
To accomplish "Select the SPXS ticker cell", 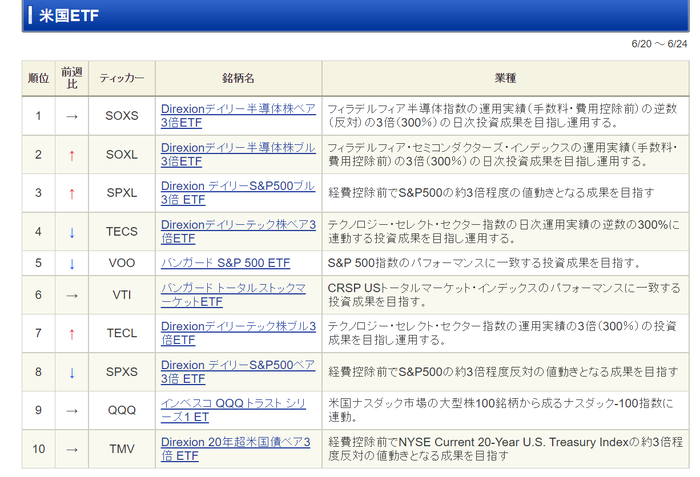I will tap(122, 372).
